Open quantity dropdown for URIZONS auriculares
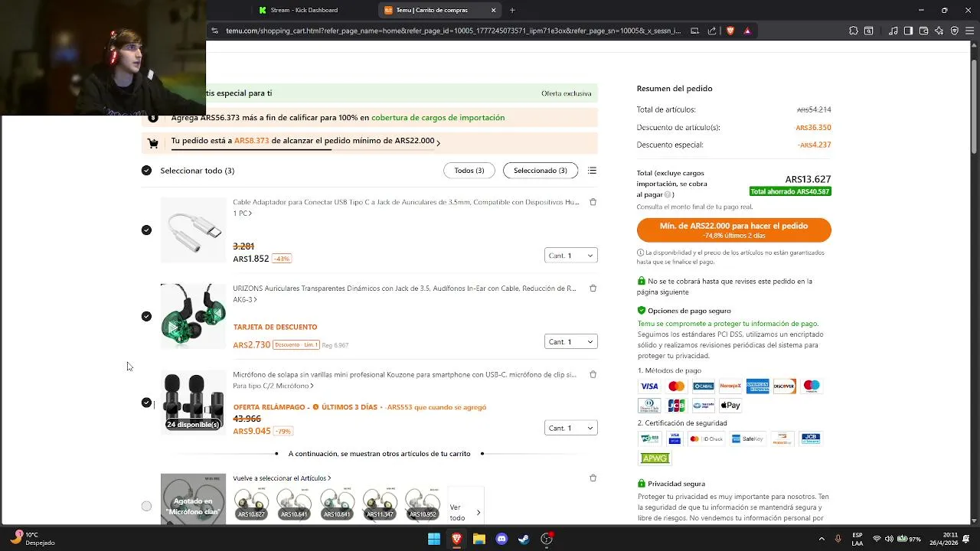This screenshot has width=980, height=551. pyautogui.click(x=571, y=342)
